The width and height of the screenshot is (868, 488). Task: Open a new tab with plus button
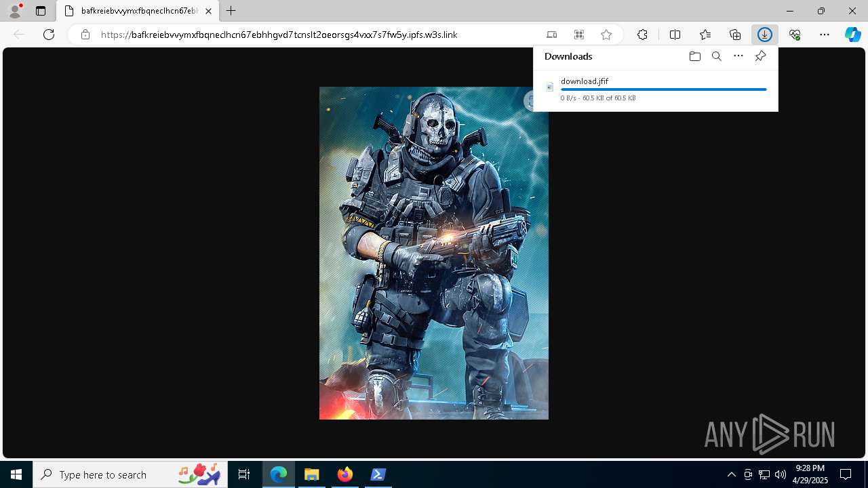(x=231, y=11)
